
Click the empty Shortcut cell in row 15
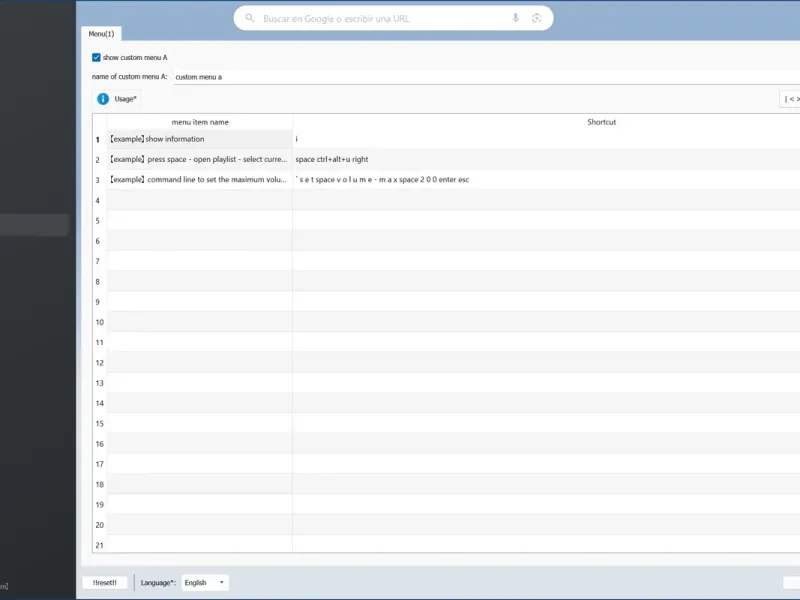click(x=546, y=423)
